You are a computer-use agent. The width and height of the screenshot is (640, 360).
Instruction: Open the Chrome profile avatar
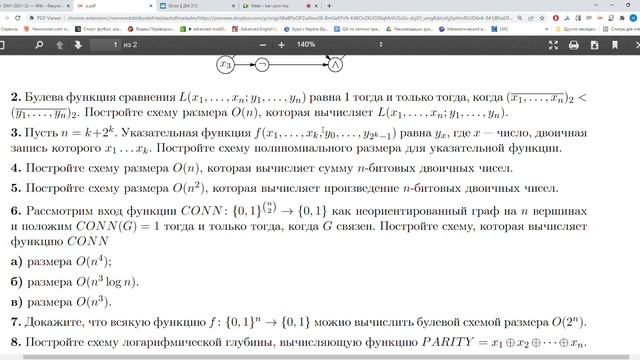click(x=633, y=18)
